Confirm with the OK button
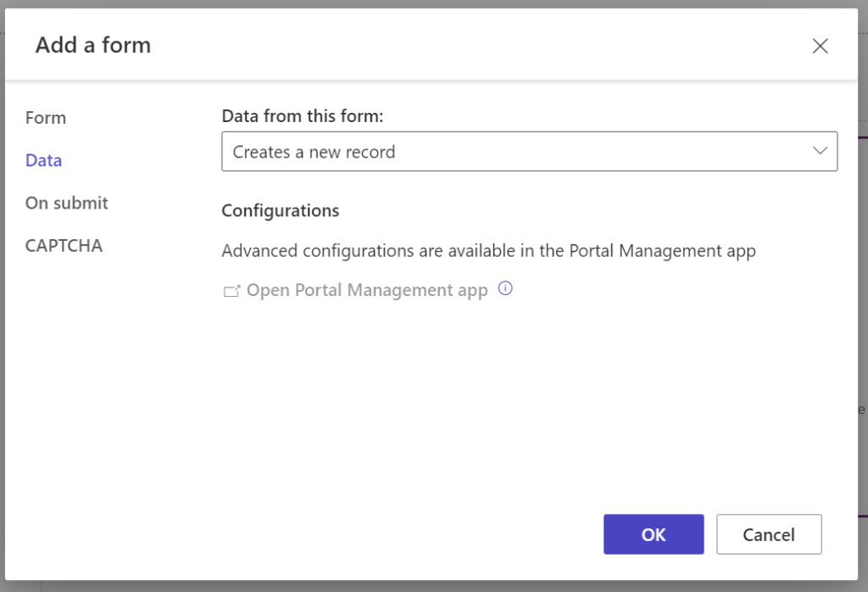Viewport: 868px width, 592px height. point(654,534)
